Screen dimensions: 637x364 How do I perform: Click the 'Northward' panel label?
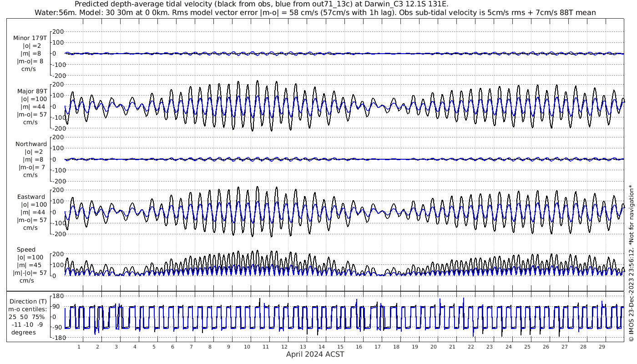[31, 144]
